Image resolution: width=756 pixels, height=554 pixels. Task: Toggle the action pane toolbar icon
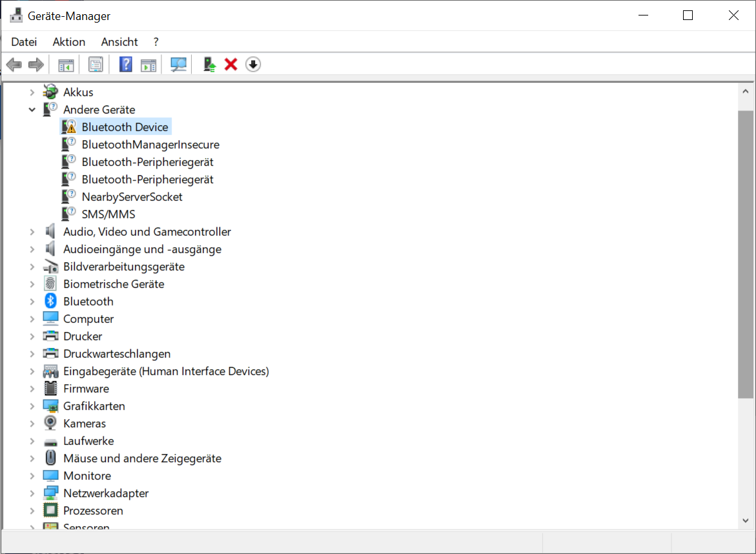coord(148,65)
